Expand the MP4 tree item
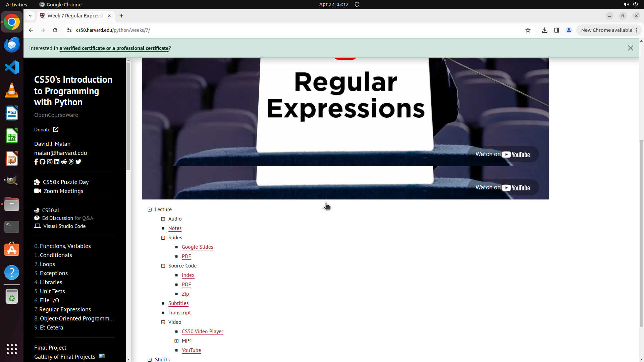This screenshot has height=362, width=644. click(x=176, y=341)
